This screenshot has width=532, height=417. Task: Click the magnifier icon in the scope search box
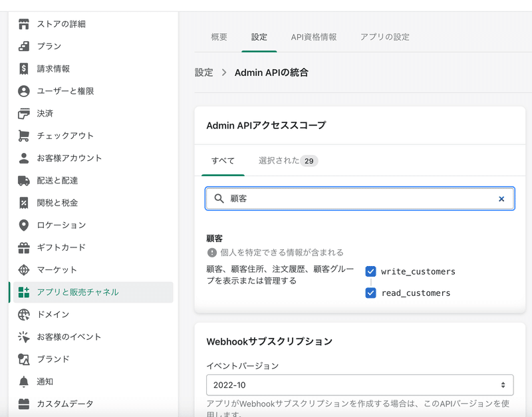tap(219, 198)
